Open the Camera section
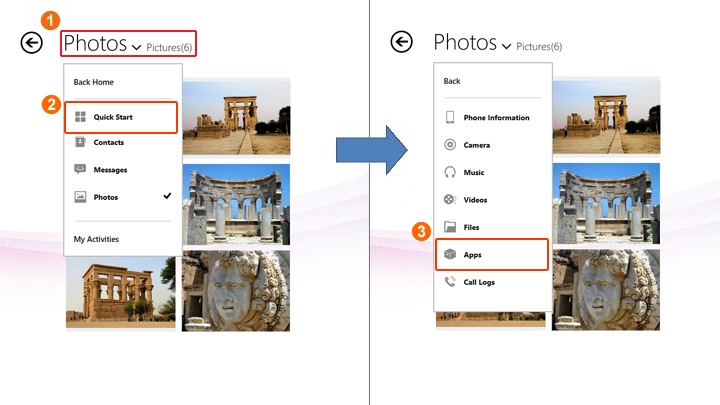 point(477,145)
